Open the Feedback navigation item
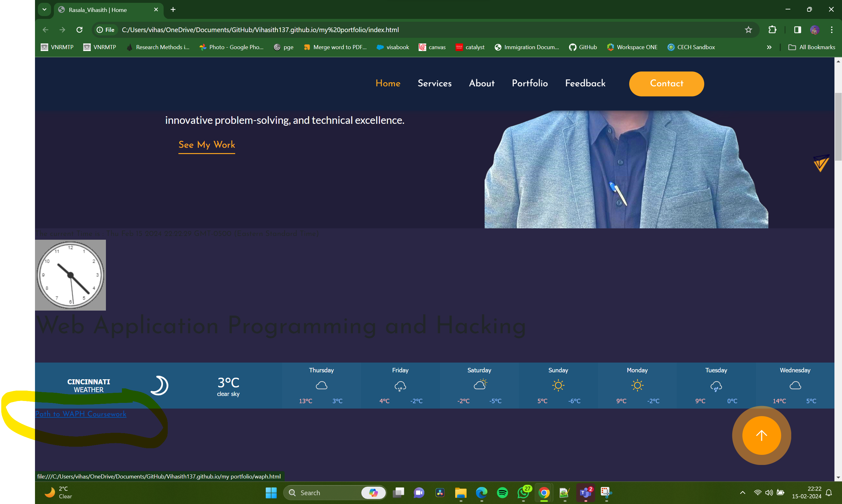 point(585,83)
